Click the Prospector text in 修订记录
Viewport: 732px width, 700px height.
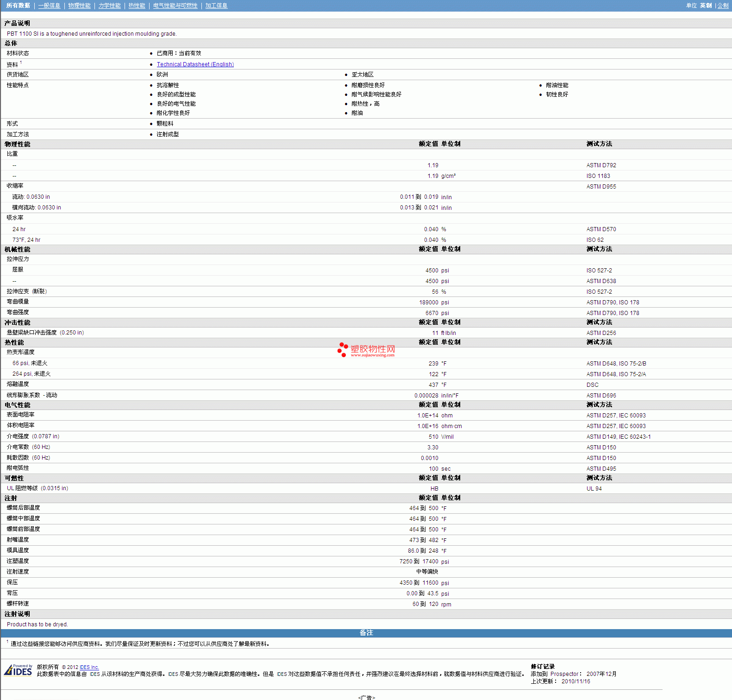[564, 674]
